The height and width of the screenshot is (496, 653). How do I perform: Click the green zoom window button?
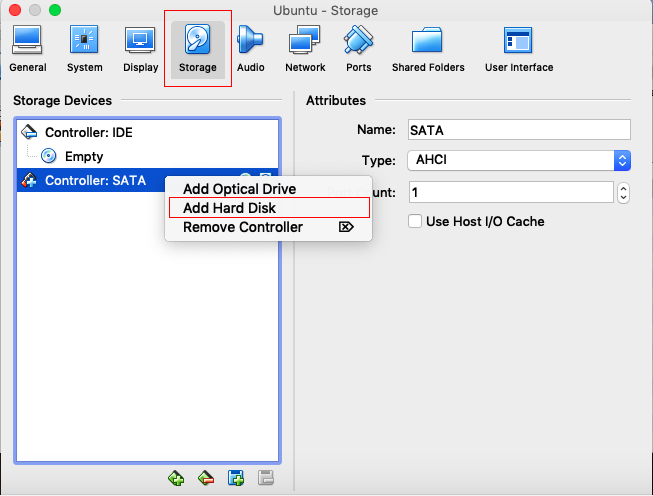(x=55, y=10)
